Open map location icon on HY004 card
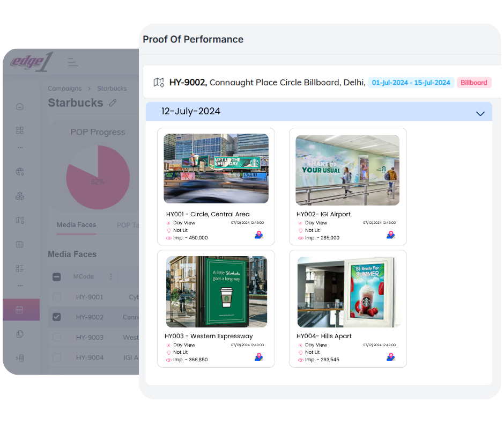Screen dimensions: 504x423 click(390, 357)
